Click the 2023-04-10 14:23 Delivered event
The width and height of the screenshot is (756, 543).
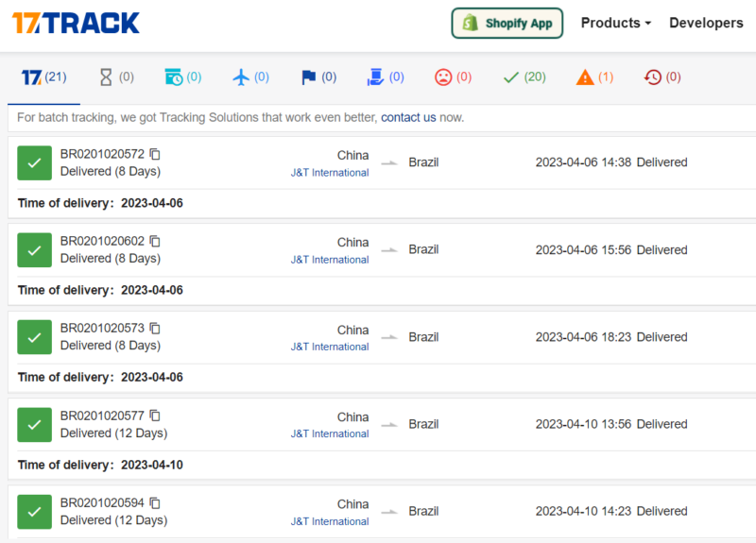pos(611,511)
